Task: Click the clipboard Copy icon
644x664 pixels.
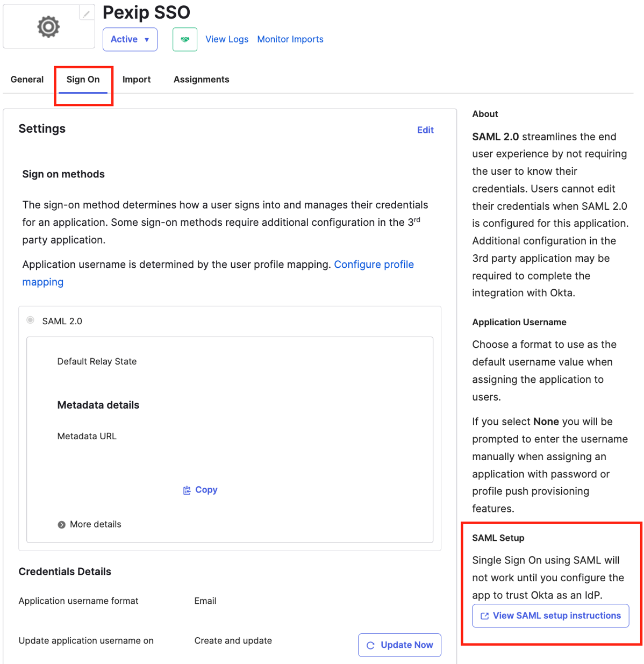Action: [x=187, y=490]
